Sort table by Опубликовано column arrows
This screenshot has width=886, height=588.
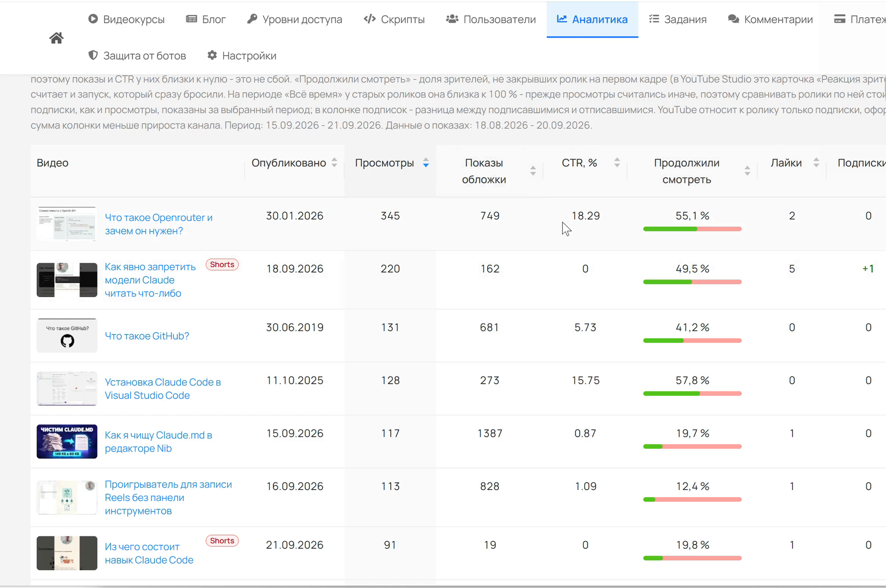point(335,163)
